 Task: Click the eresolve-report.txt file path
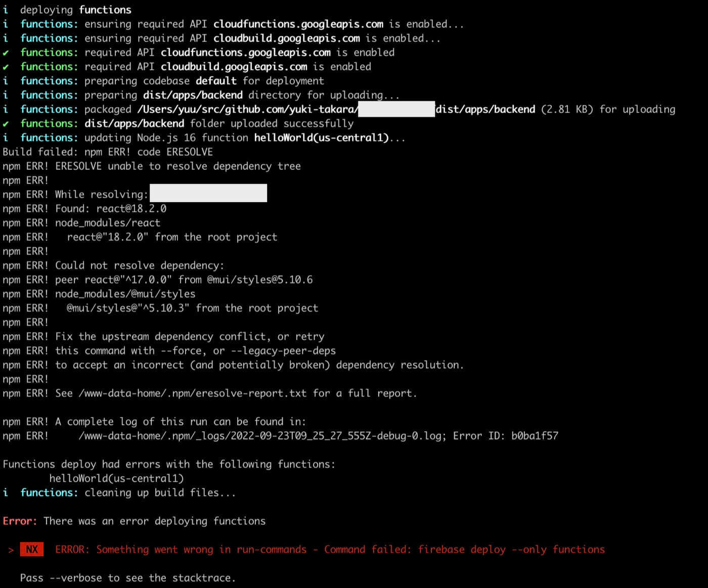(192, 393)
